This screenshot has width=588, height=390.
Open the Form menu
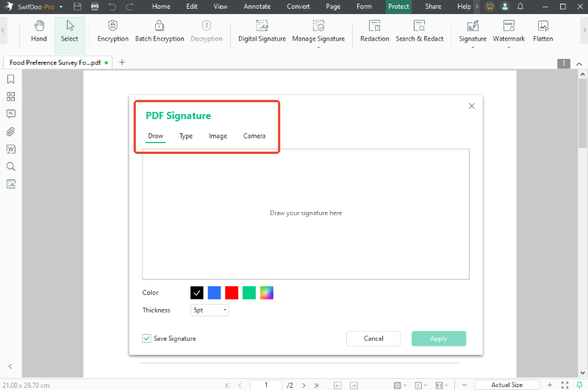[x=364, y=7]
